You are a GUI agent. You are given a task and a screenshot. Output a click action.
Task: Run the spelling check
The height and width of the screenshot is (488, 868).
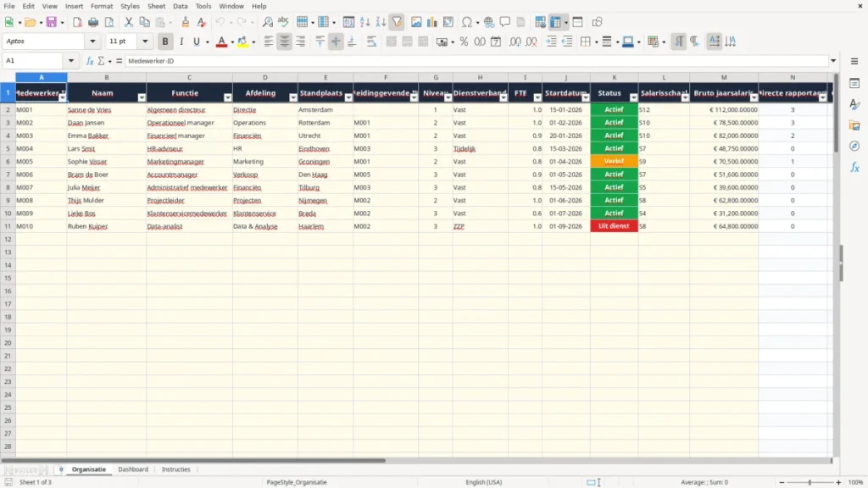[x=283, y=22]
